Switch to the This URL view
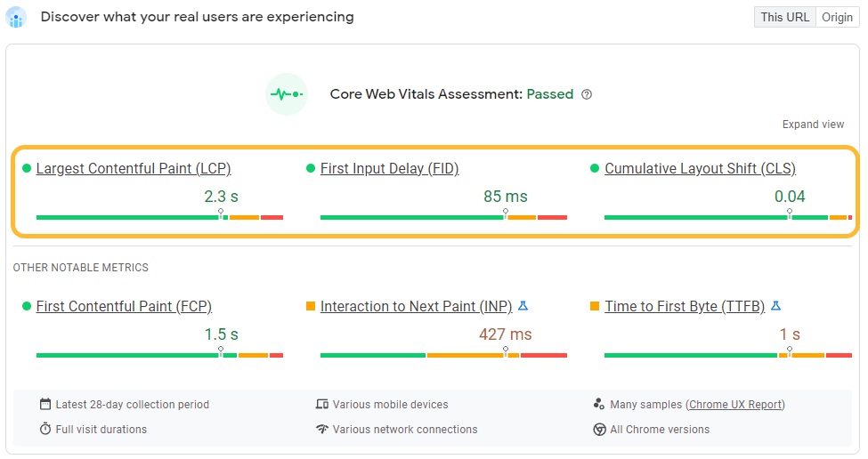The height and width of the screenshot is (459, 868). click(x=785, y=17)
